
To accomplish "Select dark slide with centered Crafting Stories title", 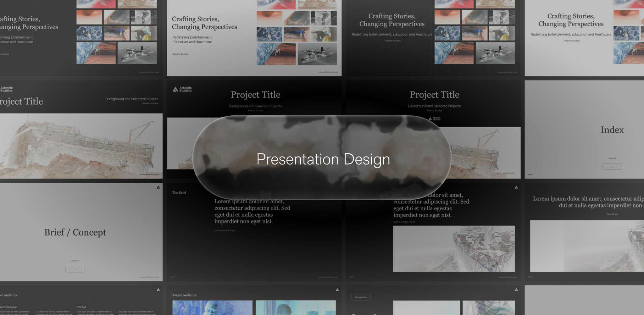I will pyautogui.click(x=433, y=38).
